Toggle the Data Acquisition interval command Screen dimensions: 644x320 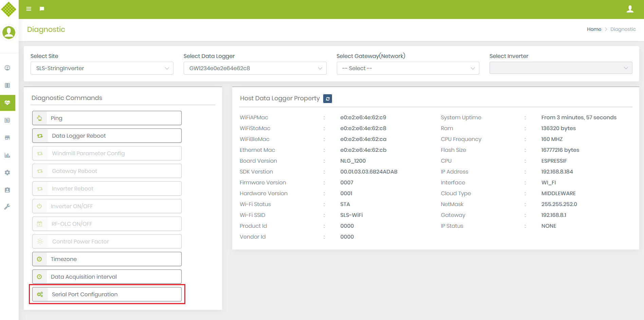pyautogui.click(x=107, y=277)
